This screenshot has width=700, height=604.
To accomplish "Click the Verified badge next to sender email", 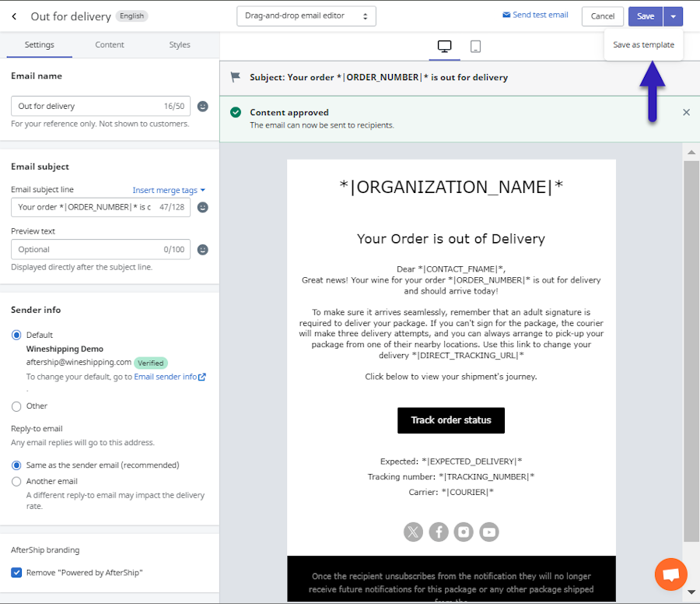I will click(150, 363).
